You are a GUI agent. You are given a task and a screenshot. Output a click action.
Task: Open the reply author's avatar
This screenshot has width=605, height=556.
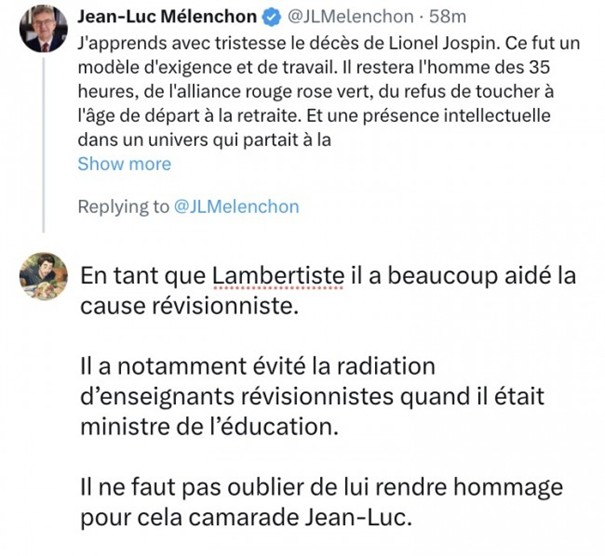pyautogui.click(x=43, y=273)
